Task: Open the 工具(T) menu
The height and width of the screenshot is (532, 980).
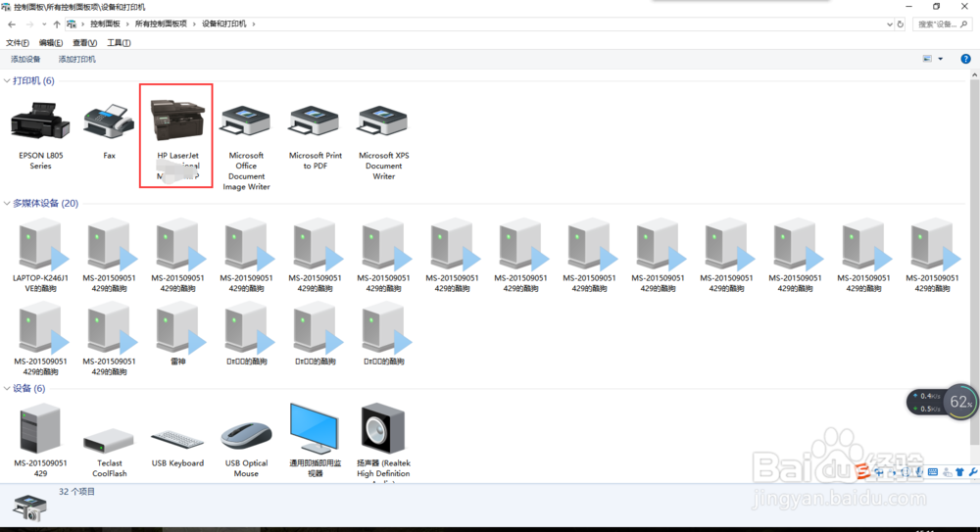Action: (x=119, y=42)
